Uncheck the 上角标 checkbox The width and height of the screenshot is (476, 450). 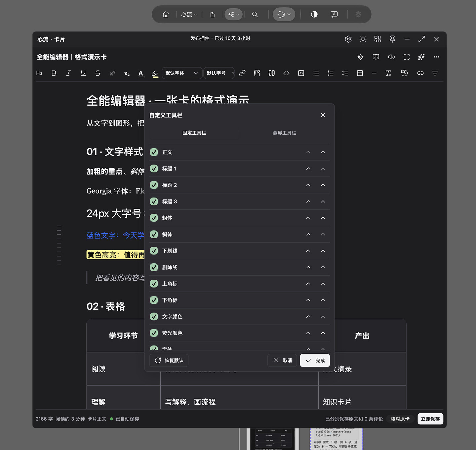tap(154, 284)
